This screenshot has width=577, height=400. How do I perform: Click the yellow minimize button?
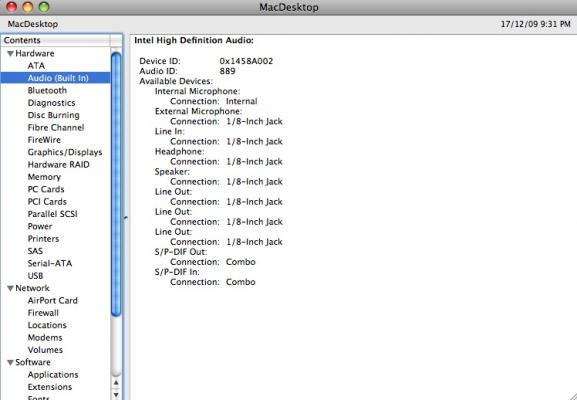[x=28, y=7]
